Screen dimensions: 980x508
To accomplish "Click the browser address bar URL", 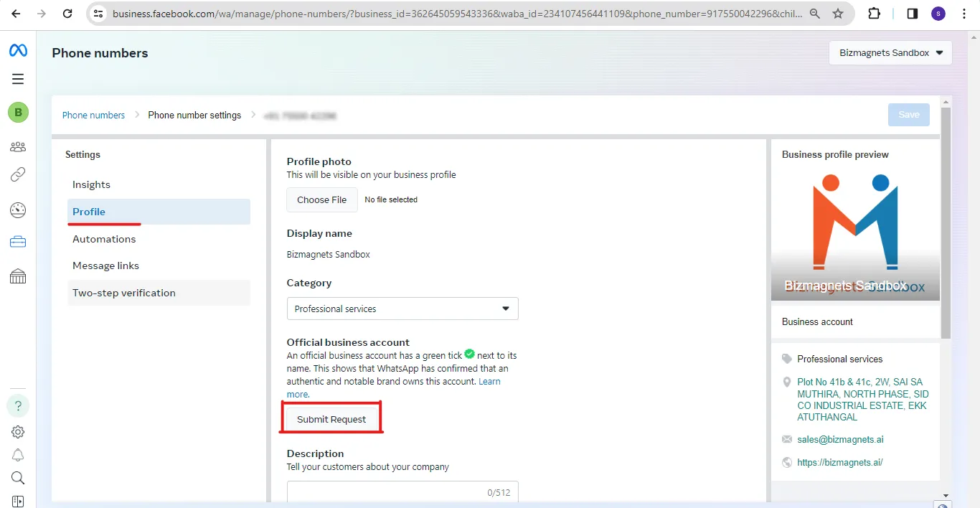I will pos(456,14).
